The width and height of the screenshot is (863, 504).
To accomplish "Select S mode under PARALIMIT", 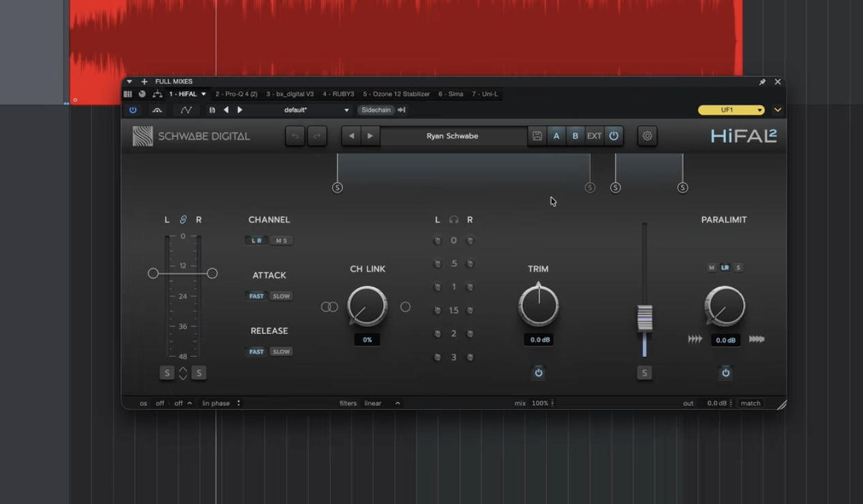I will 738,268.
